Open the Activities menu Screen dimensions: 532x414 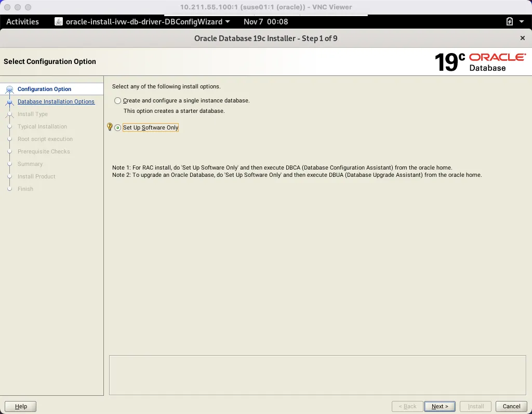point(22,22)
